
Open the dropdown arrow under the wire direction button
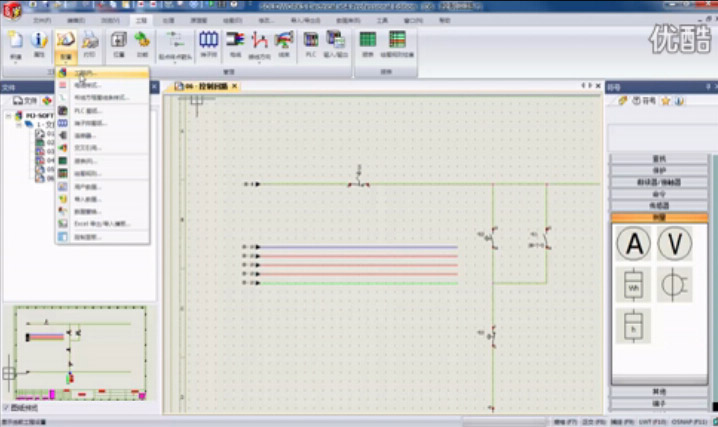click(x=259, y=62)
